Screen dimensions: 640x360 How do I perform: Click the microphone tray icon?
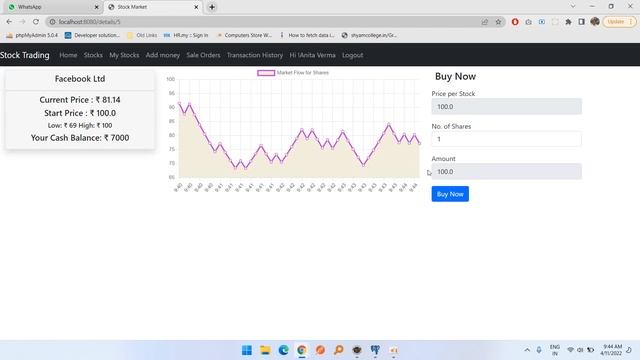click(x=539, y=350)
